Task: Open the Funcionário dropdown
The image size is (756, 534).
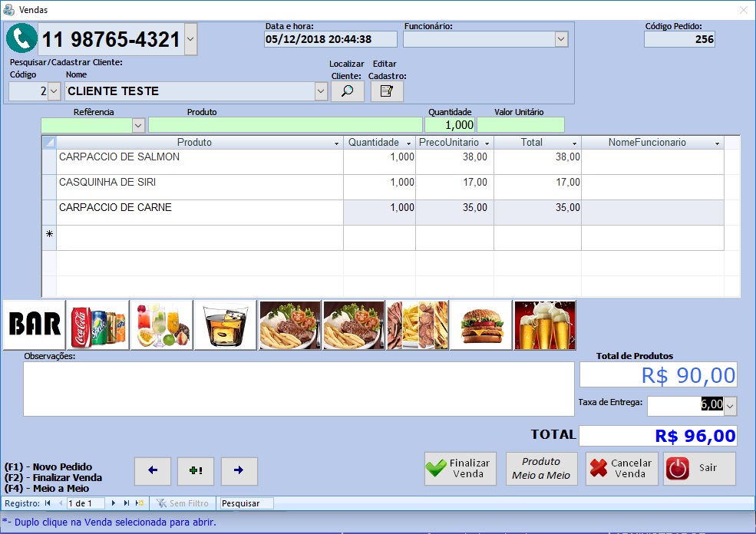Action: point(561,38)
